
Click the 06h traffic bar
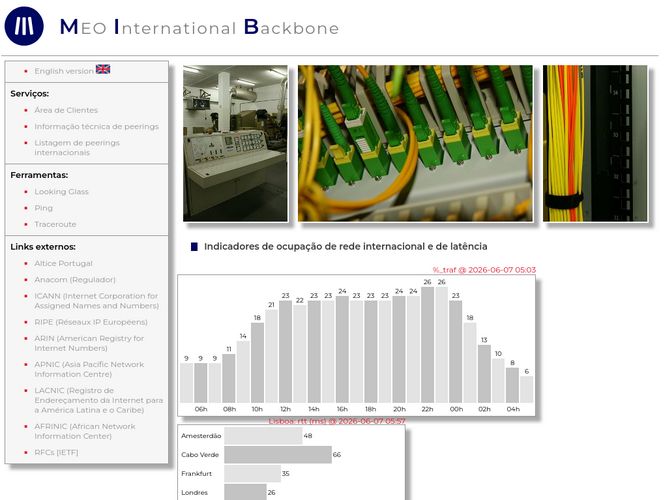pos(201,383)
